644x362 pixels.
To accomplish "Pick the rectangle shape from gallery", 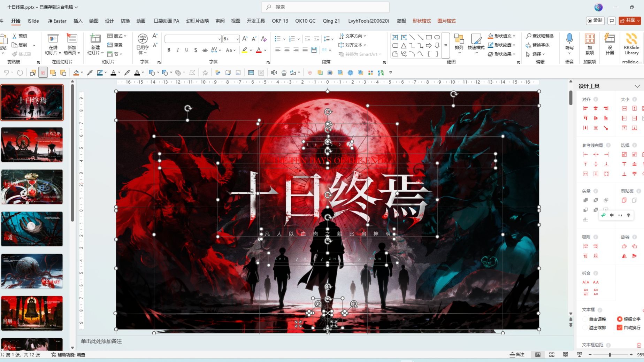I will (429, 37).
